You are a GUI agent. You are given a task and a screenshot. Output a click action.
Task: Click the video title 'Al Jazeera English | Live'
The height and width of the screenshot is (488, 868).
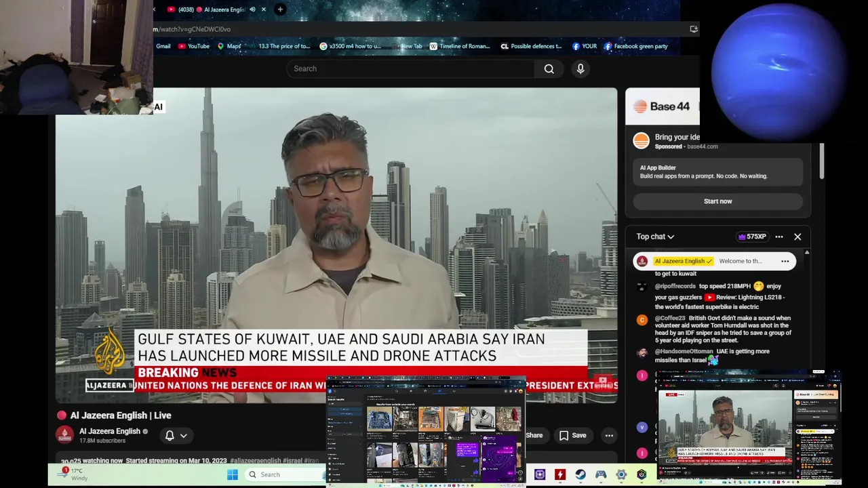[121, 415]
